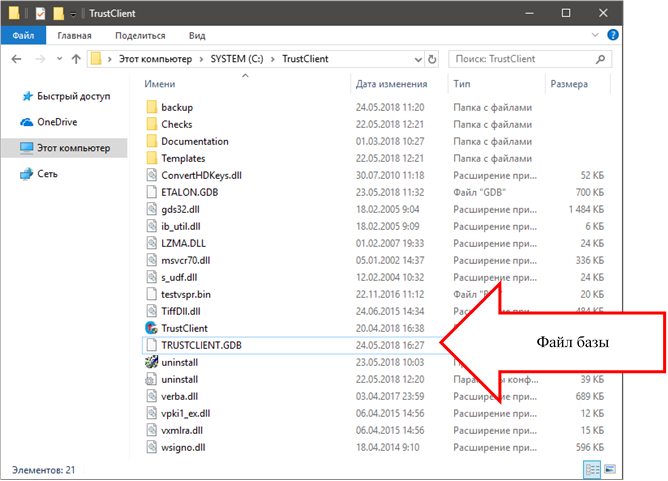This screenshot has height=481, width=668.
Task: Expand the ribbon with the chevron
Action: click(x=595, y=35)
